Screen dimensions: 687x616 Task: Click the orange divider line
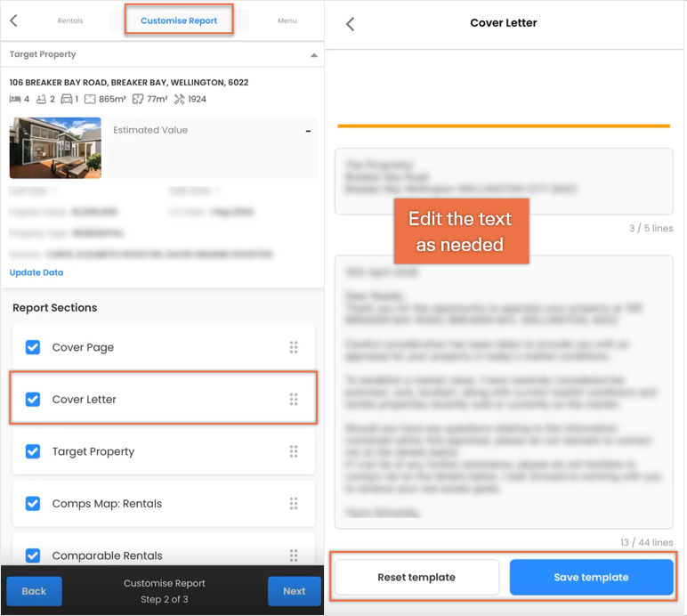click(x=504, y=126)
